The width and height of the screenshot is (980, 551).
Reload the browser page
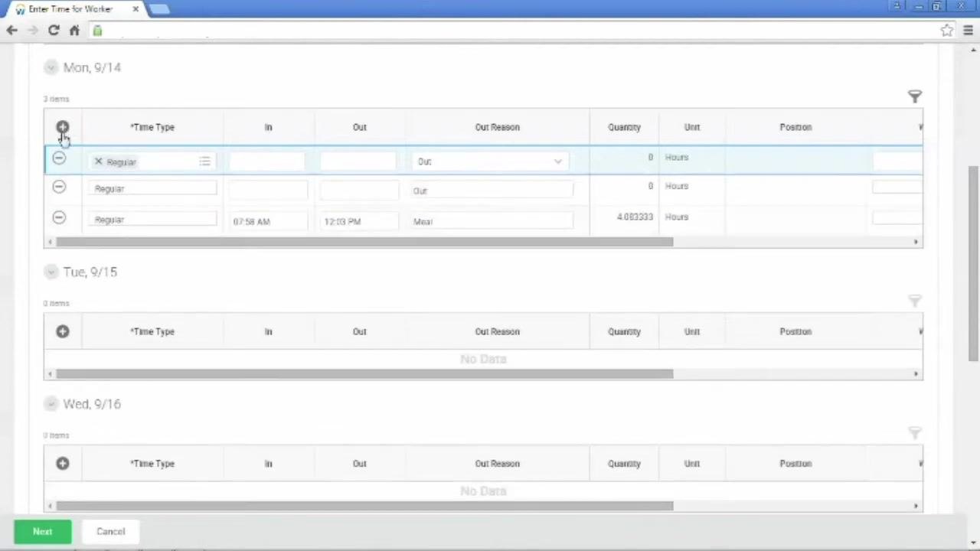point(54,31)
